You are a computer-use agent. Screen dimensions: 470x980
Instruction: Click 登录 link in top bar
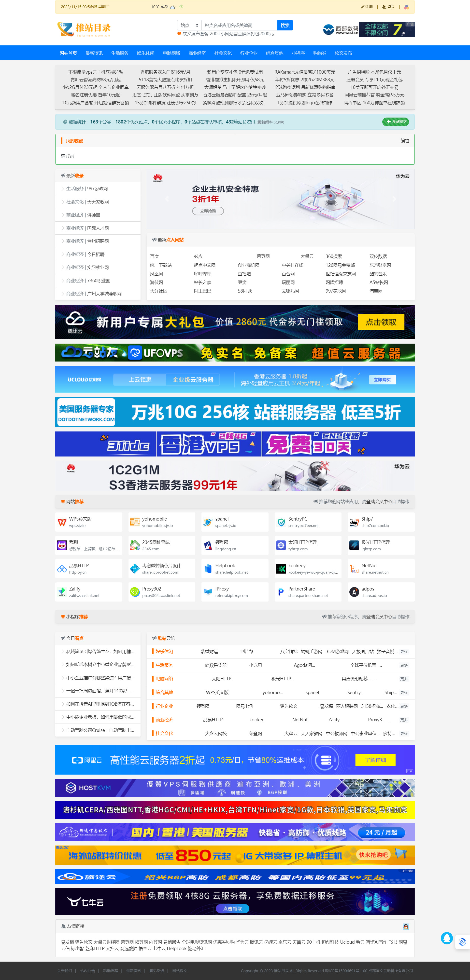(x=388, y=7)
